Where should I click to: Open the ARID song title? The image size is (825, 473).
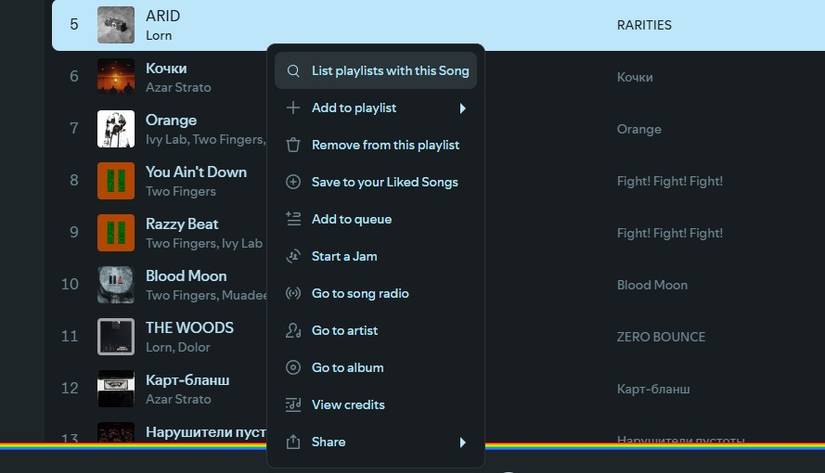tap(163, 16)
